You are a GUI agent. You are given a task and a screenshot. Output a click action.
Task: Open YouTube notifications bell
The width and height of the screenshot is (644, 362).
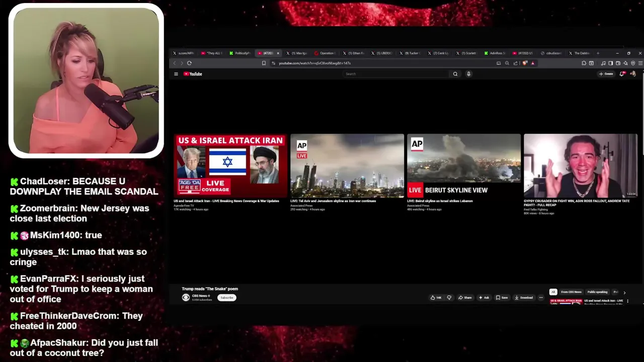[x=622, y=74]
